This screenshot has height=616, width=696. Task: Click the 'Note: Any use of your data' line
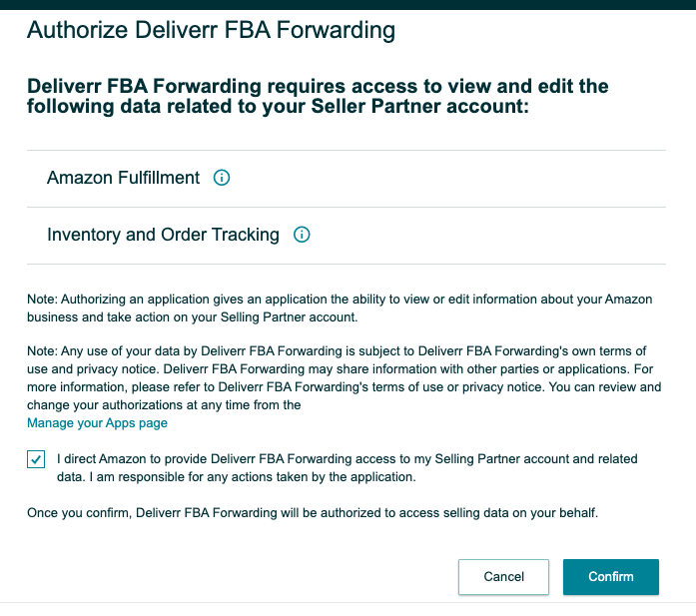point(337,351)
